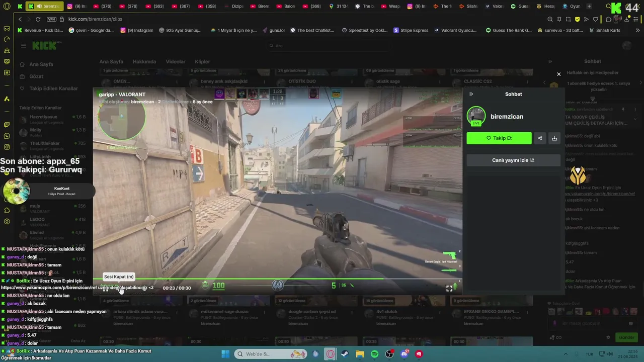Open the Aria AI icon in Opera sidebar
This screenshot has width=644, height=362.
click(7, 99)
